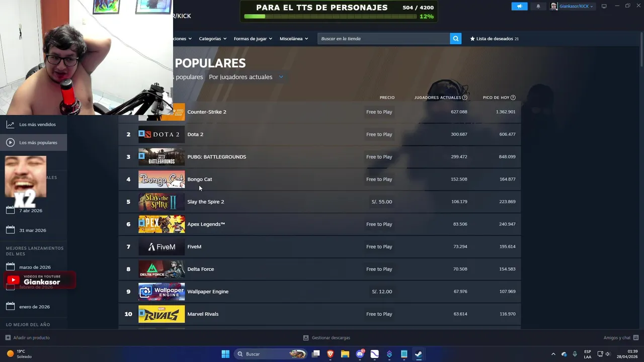
Task: Select 'Los más vendidos' in sidebar
Action: (x=33, y=124)
